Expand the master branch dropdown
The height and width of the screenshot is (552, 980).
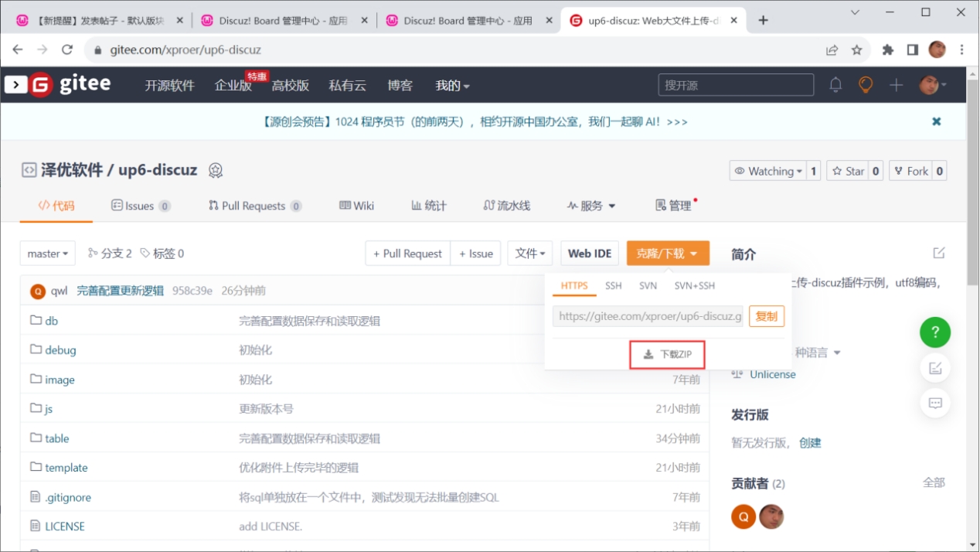point(48,254)
